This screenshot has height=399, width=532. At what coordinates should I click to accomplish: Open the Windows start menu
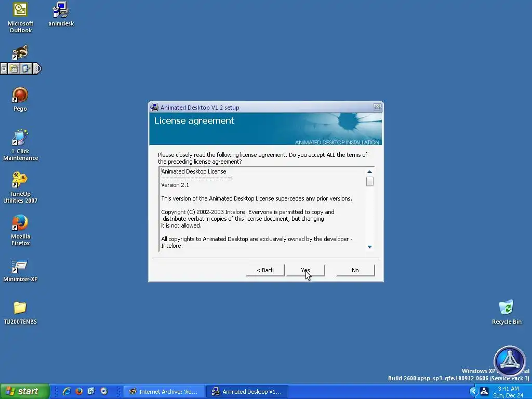pyautogui.click(x=24, y=392)
